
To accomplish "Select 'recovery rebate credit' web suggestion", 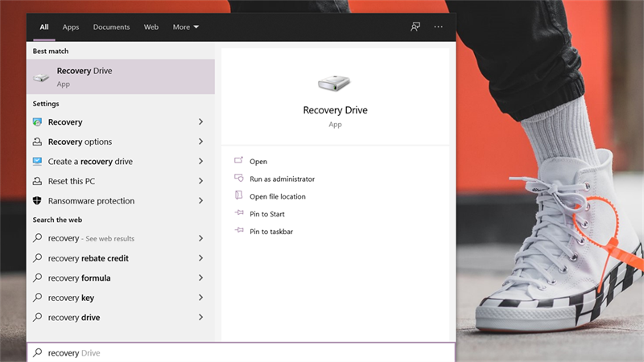I will (x=89, y=258).
